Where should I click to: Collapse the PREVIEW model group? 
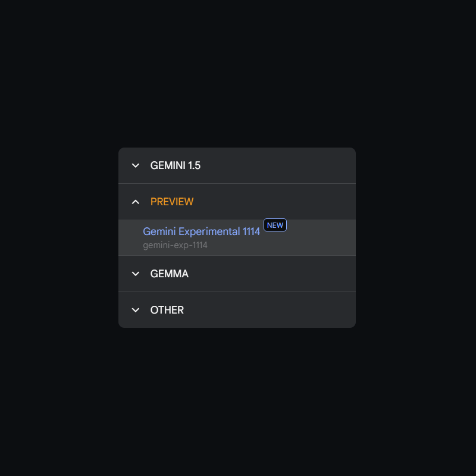click(x=237, y=202)
